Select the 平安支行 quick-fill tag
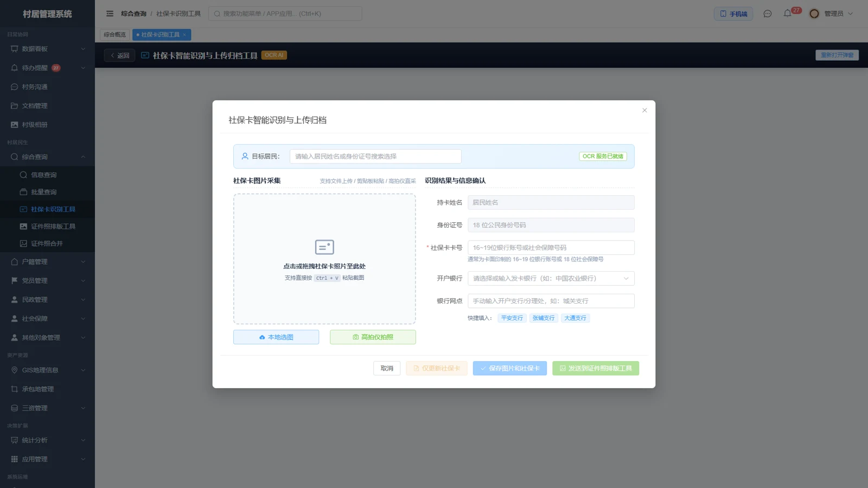Viewport: 868px width, 488px height. pos(512,318)
